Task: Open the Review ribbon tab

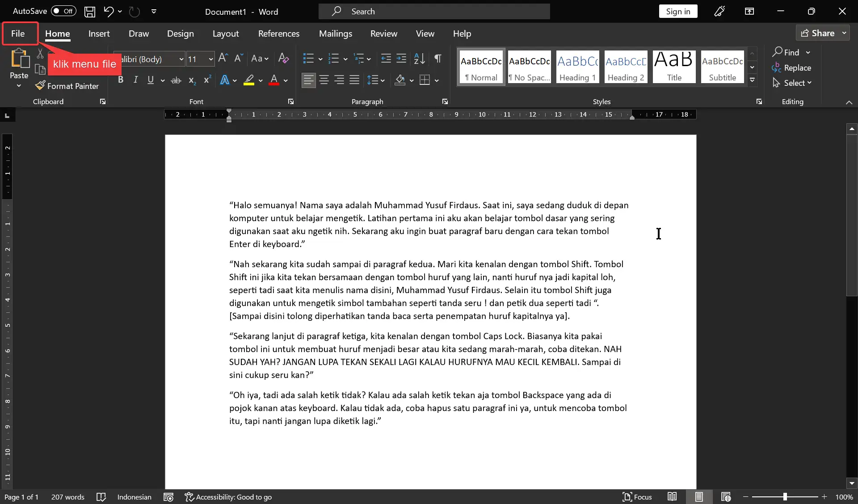Action: tap(384, 34)
